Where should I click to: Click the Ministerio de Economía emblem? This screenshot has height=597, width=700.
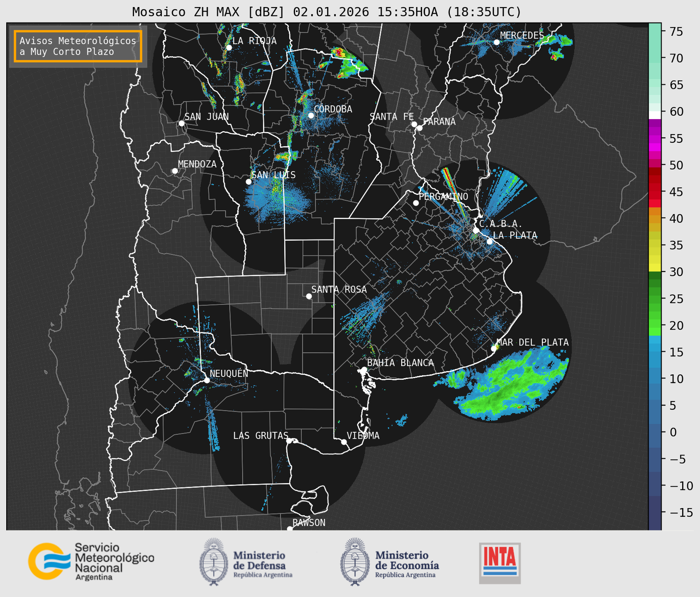(355, 562)
